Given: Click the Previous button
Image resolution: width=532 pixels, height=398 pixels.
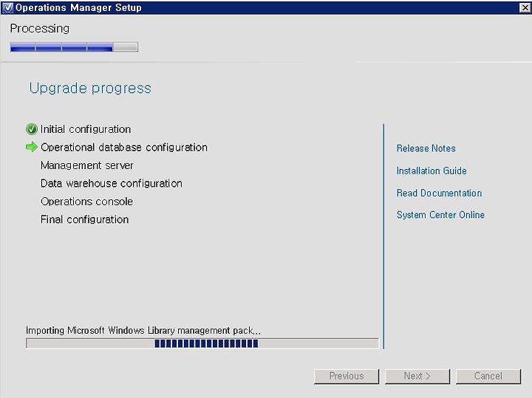Looking at the screenshot, I should [347, 377].
